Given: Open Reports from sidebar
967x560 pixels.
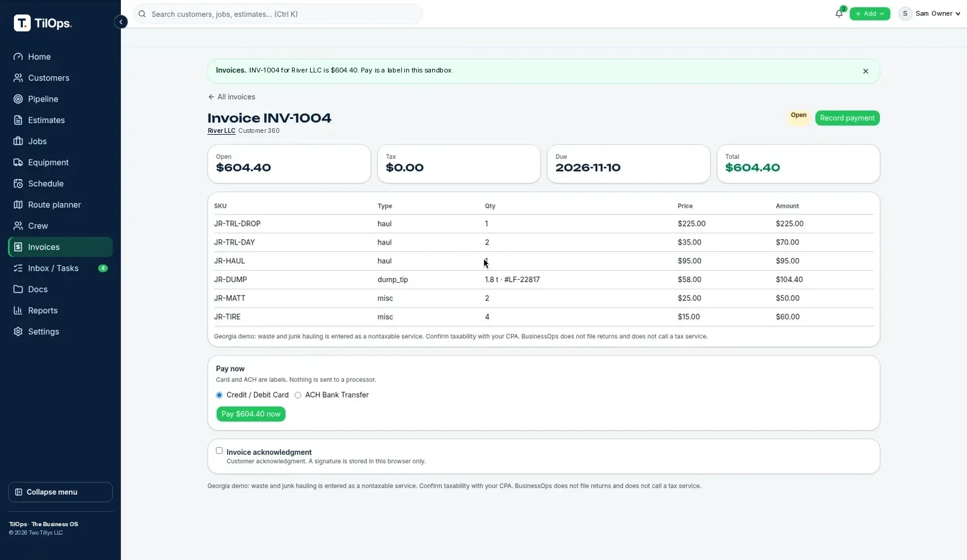Looking at the screenshot, I should 60,311.
